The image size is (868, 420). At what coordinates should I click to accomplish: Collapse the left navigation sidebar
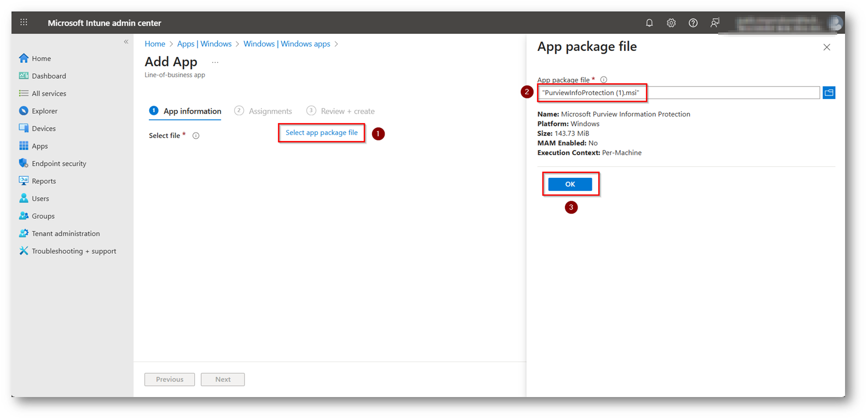coord(126,42)
